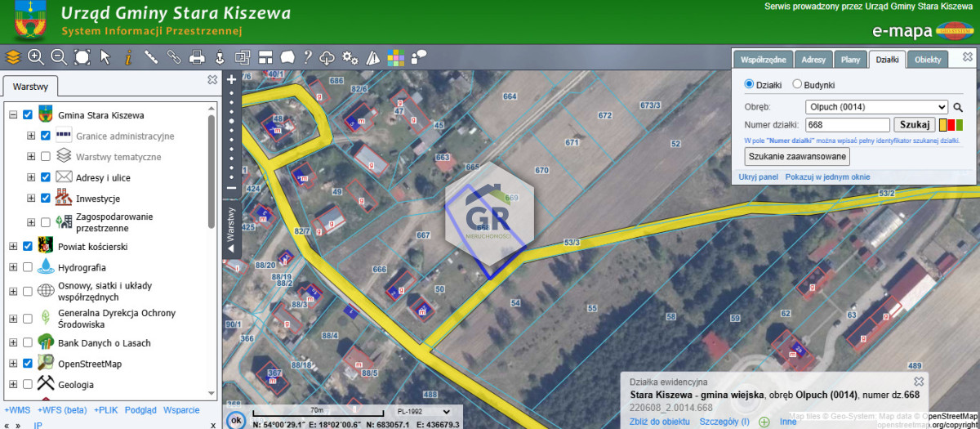Click the printer icon in toolbar

[x=197, y=57]
